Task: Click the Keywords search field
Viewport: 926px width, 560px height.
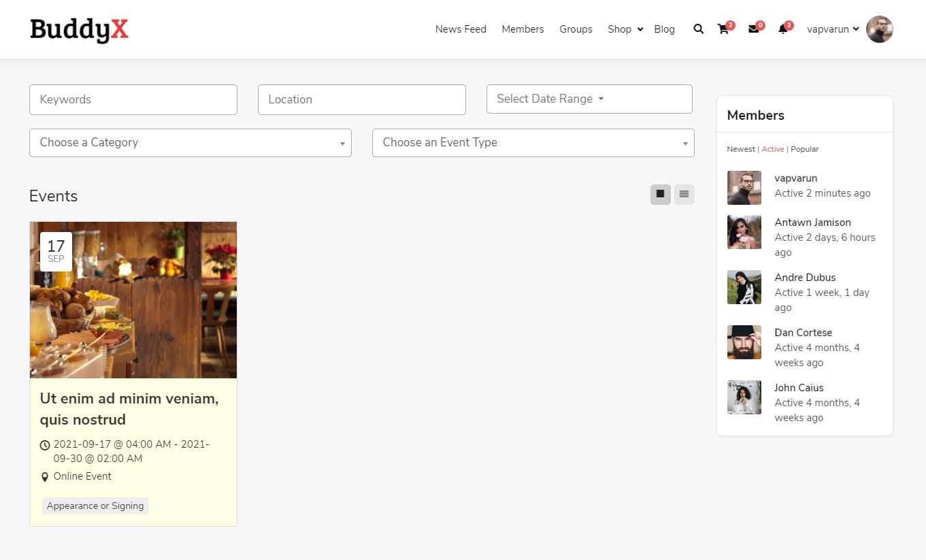Action: coord(133,99)
